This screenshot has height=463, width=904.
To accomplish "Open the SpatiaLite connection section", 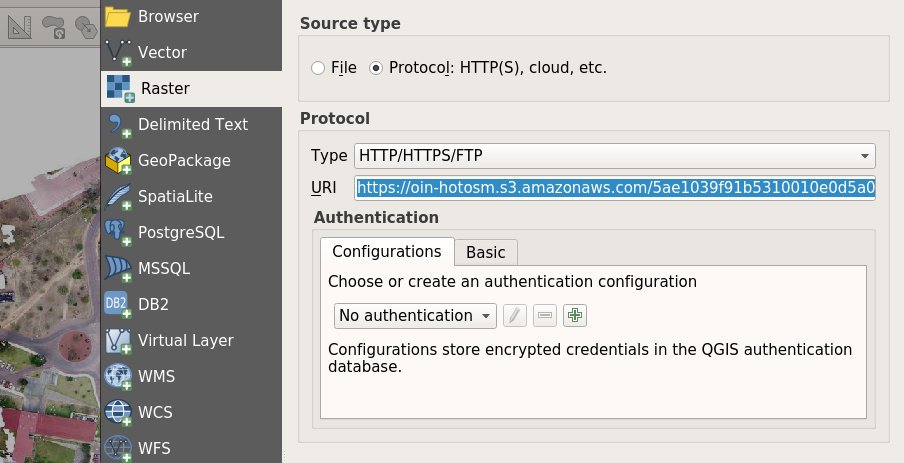I will coord(191,197).
